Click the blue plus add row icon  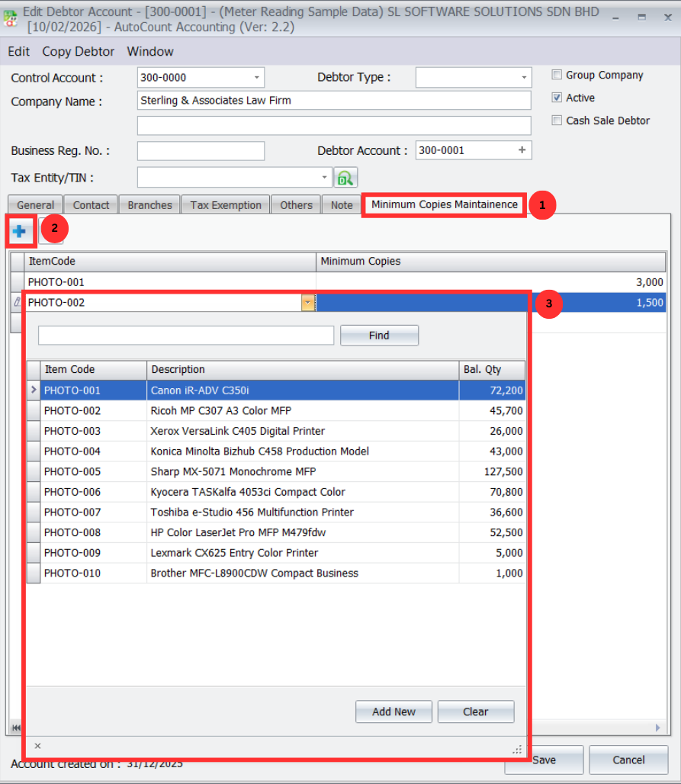[x=20, y=231]
